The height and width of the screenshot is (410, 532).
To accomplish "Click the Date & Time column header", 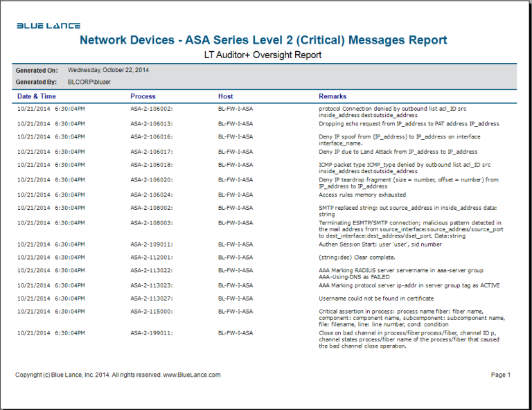I will pyautogui.click(x=36, y=96).
